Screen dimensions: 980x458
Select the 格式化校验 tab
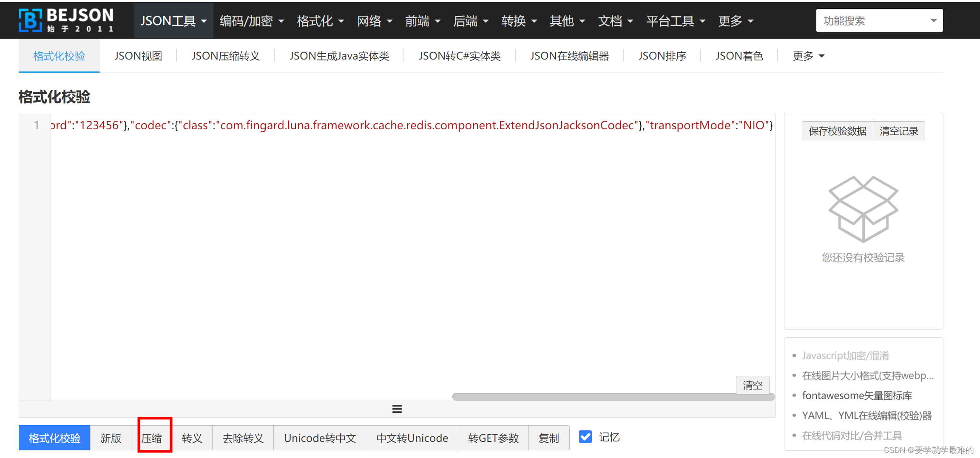59,56
